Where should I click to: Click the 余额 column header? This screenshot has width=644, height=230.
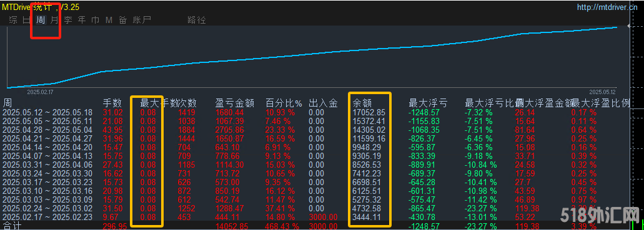(362, 103)
